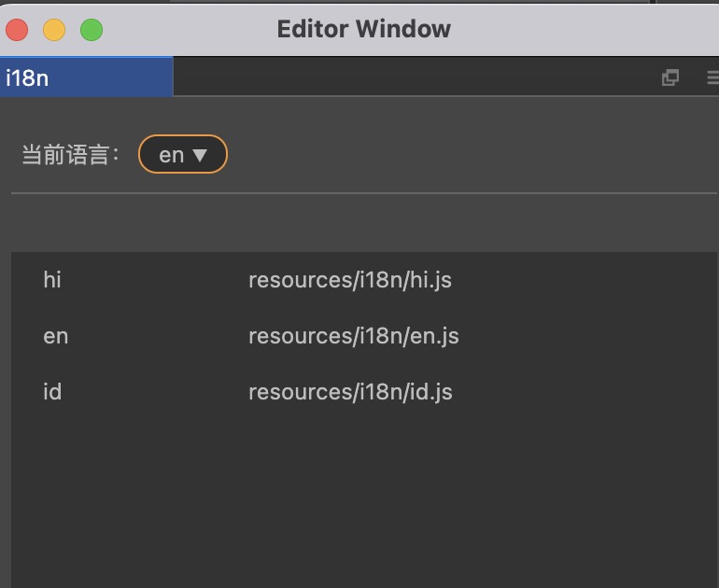This screenshot has width=719, height=588.
Task: Minimize the window using the yellow button
Action: pyautogui.click(x=54, y=30)
